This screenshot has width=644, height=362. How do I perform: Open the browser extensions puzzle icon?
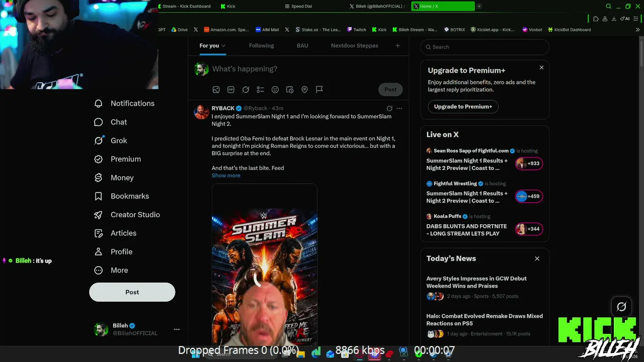coord(596,19)
